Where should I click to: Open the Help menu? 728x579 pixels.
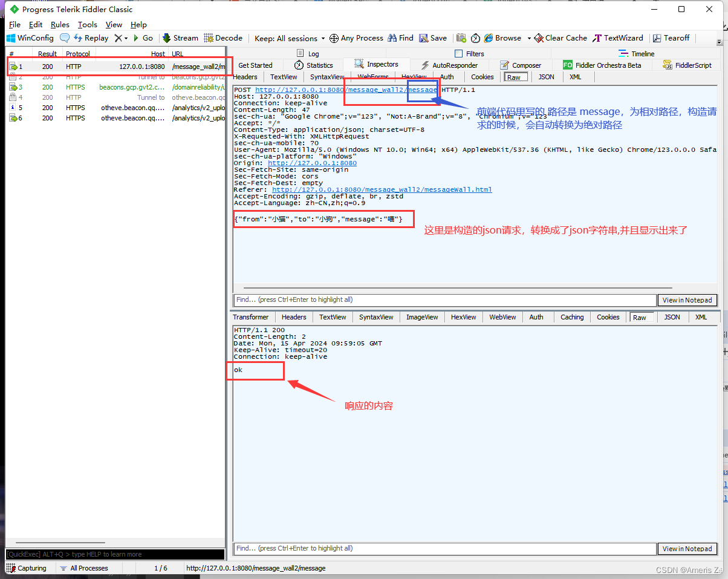coord(138,24)
